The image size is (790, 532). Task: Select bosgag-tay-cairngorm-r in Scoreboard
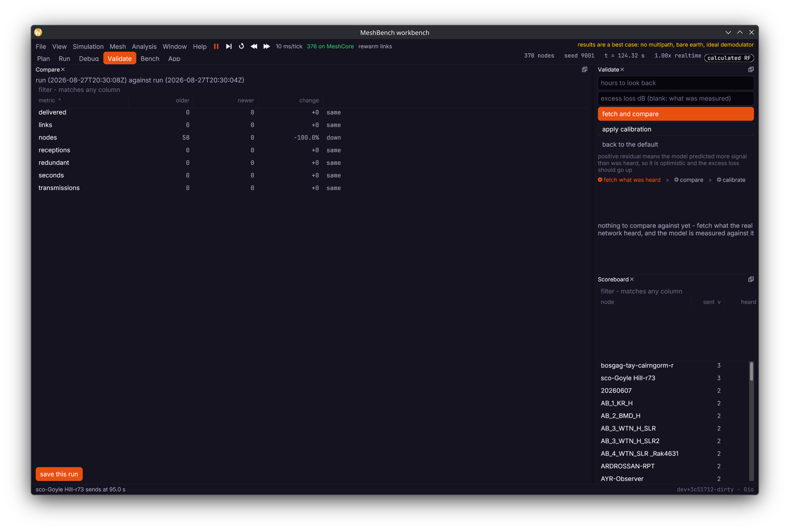(673, 365)
